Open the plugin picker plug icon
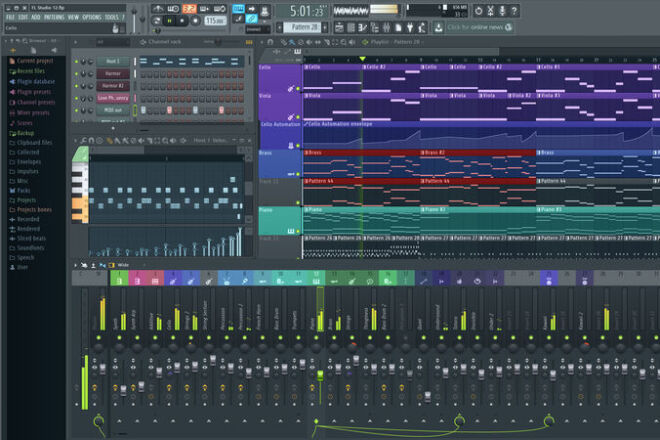This screenshot has height=440, width=660. pyautogui.click(x=410, y=28)
